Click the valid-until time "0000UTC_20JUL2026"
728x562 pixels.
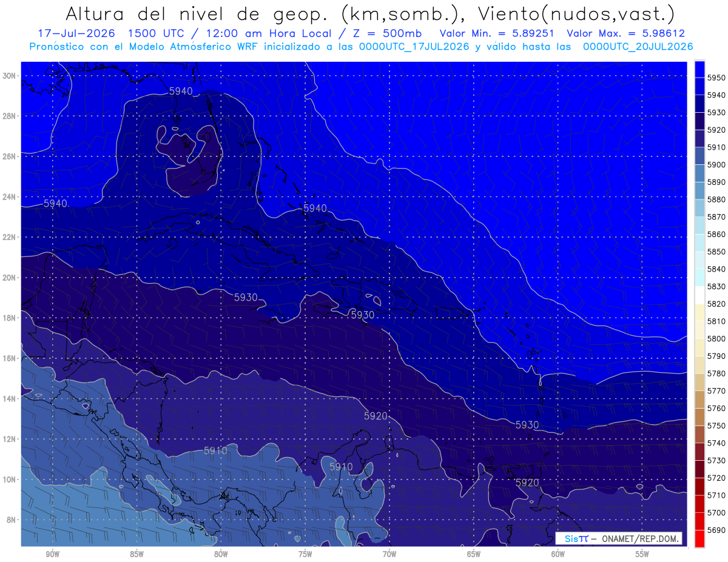(637, 47)
